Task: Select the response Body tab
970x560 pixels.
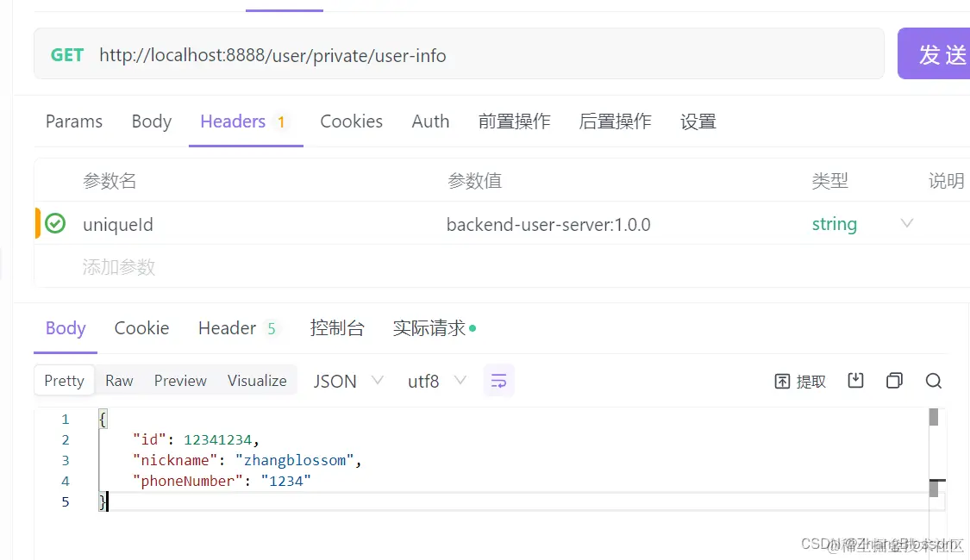Action: (x=66, y=328)
